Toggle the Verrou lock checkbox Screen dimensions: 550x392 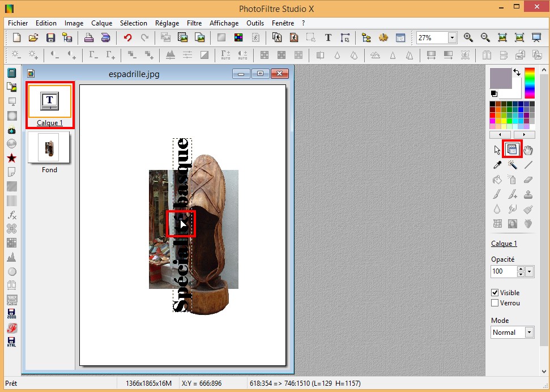pos(495,303)
